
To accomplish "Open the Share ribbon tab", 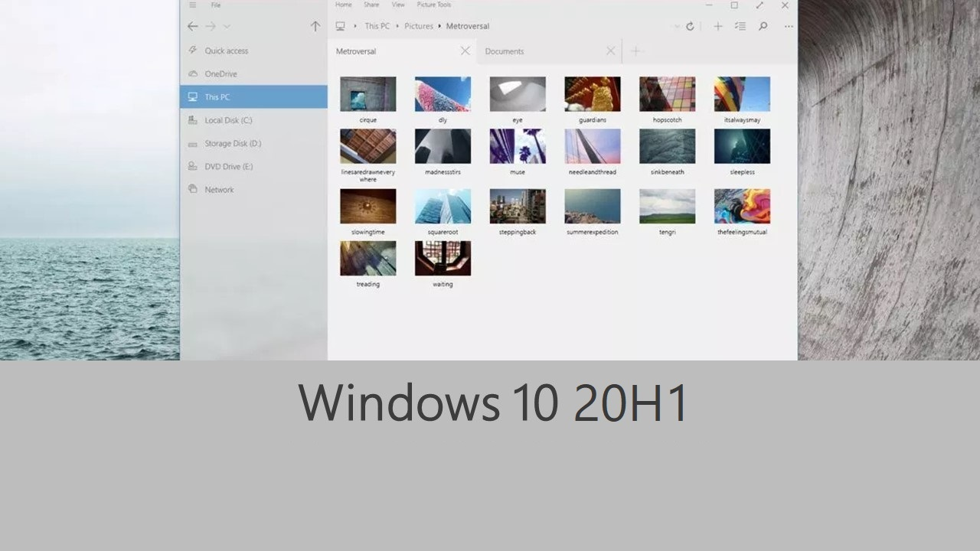I will [371, 5].
